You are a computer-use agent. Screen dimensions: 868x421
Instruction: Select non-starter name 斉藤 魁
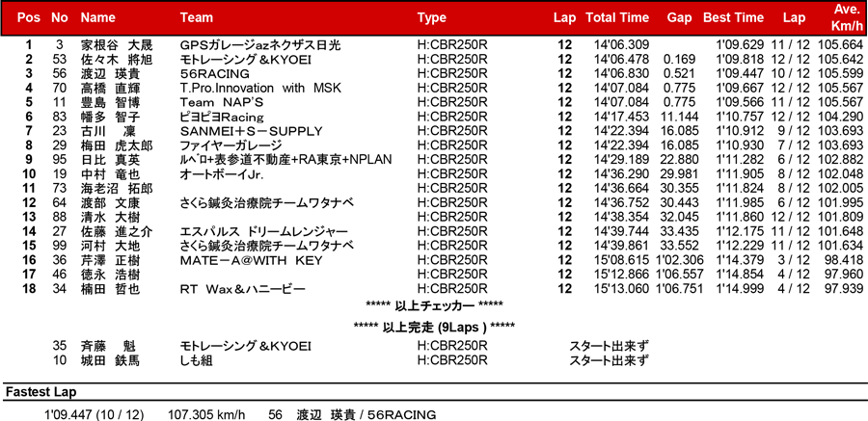click(x=110, y=347)
